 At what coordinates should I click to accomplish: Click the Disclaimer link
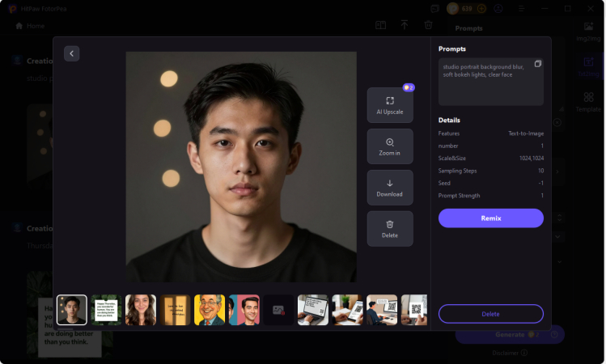click(x=506, y=353)
